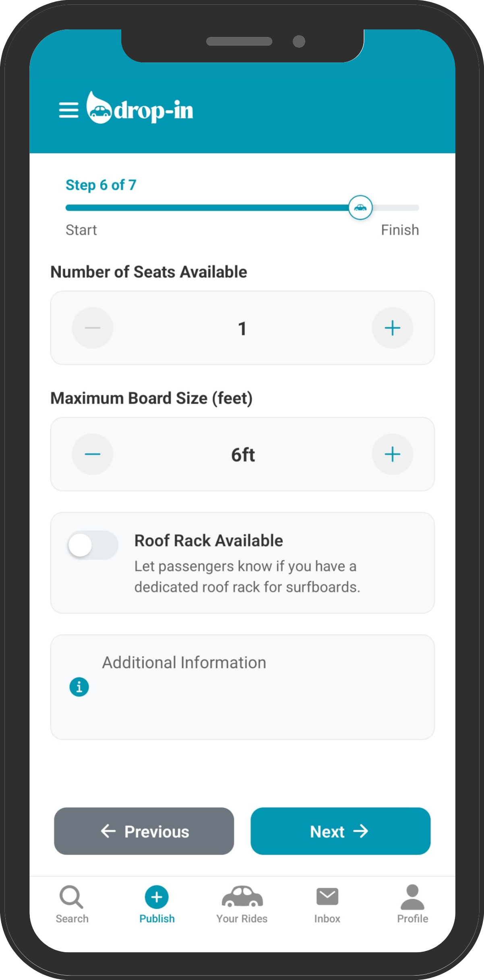Decrease number of seats available
The height and width of the screenshot is (980, 484).
click(93, 328)
